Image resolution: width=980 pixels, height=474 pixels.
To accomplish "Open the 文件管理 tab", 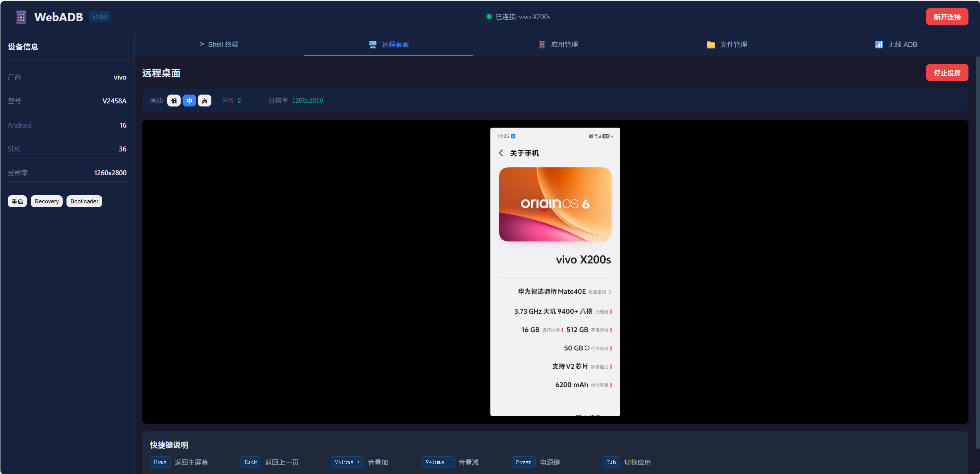I will point(726,44).
